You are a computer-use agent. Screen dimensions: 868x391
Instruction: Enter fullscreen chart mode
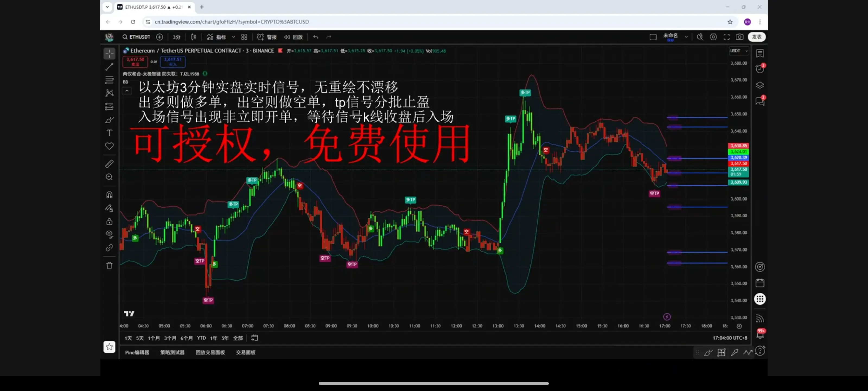726,37
